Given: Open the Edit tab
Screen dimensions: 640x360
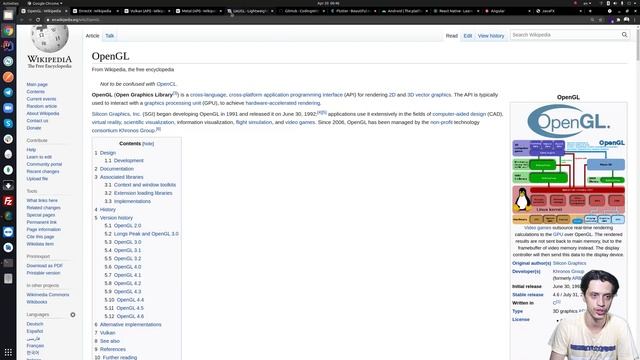Looking at the screenshot, I should [x=468, y=36].
